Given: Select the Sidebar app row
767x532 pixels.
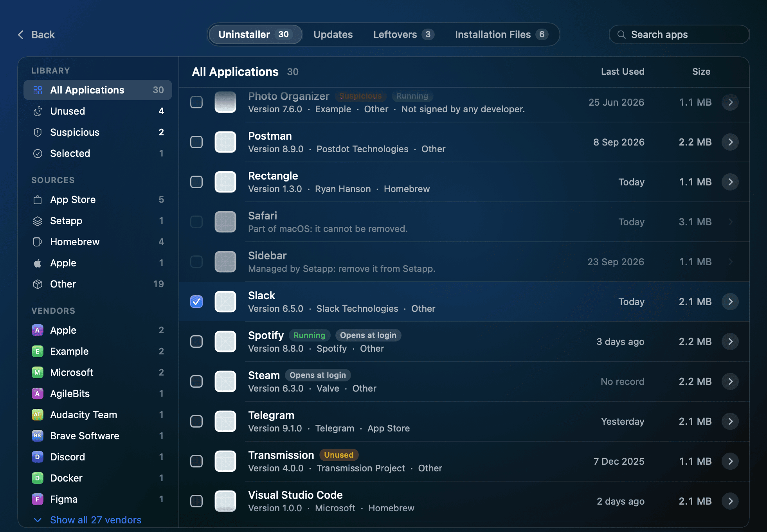Looking at the screenshot, I should [464, 262].
